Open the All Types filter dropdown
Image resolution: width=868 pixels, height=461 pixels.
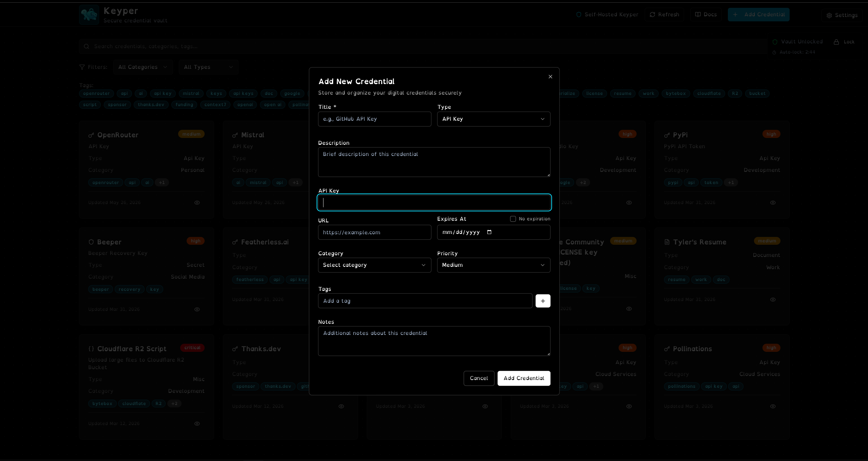pos(208,67)
